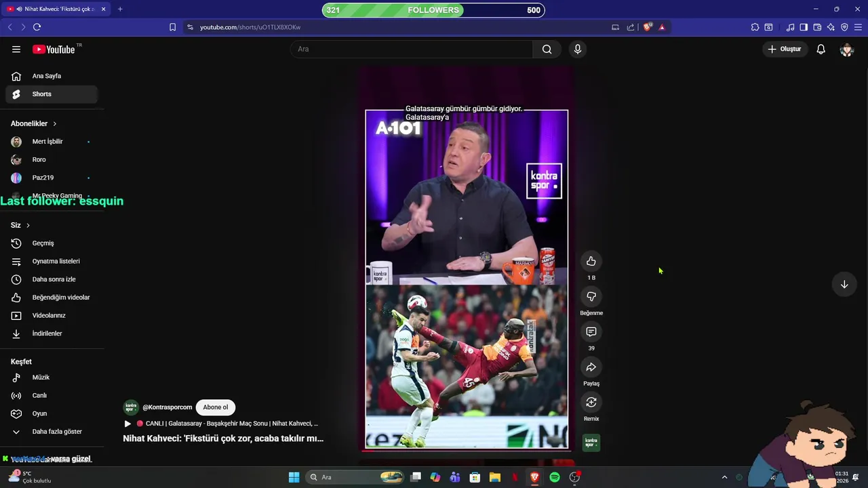Reload the browser page

tap(37, 27)
